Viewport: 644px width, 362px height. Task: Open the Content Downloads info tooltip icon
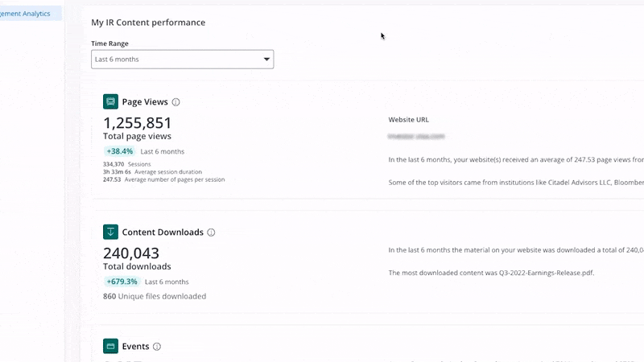point(211,232)
